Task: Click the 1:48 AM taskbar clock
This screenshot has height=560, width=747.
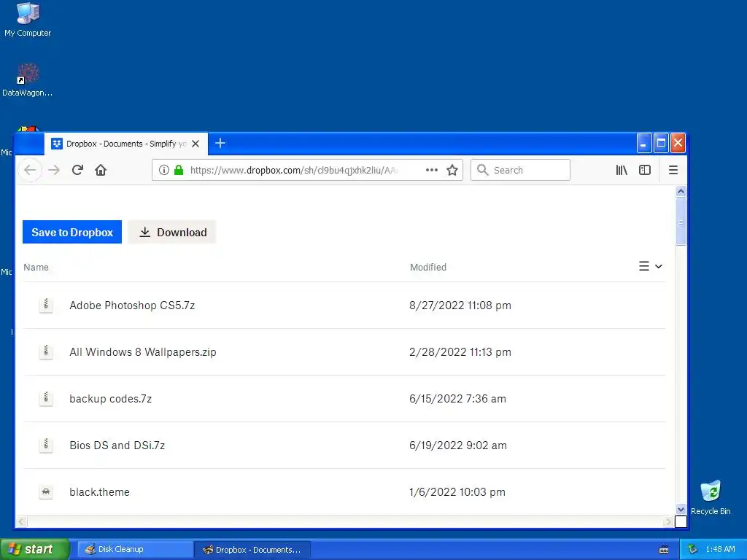Action: coord(720,549)
